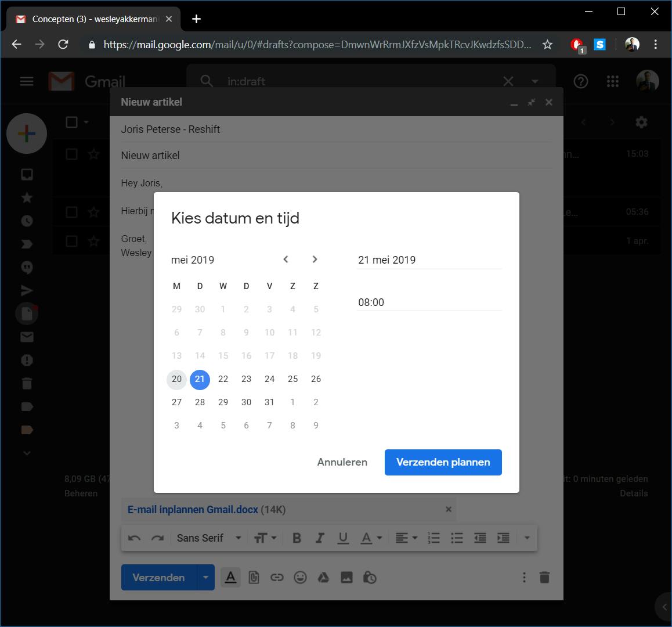Open the Sans Serif font dropdown
This screenshot has width=672, height=627.
tap(209, 538)
